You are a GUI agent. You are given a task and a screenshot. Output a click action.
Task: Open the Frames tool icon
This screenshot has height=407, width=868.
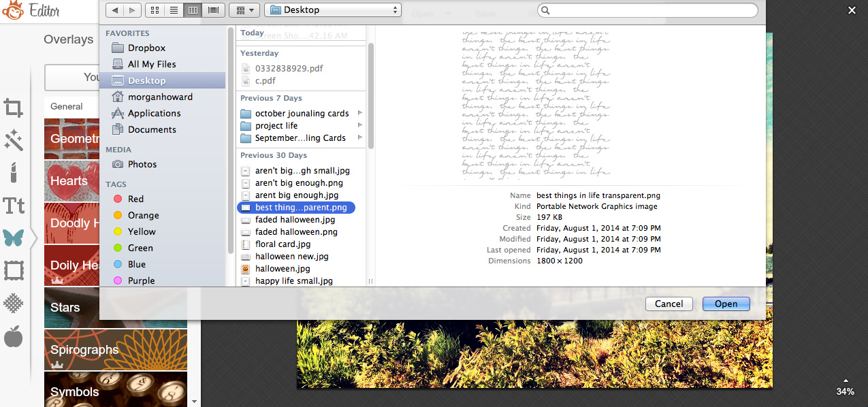14,270
